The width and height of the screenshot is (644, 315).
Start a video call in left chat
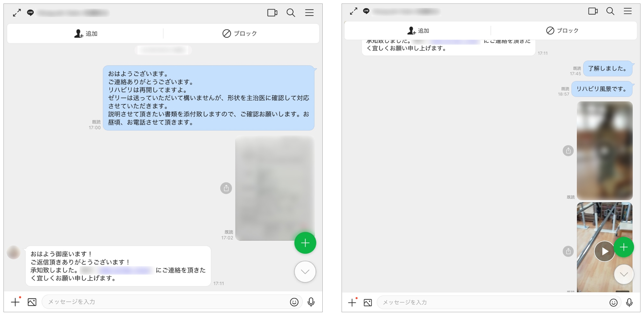click(272, 13)
